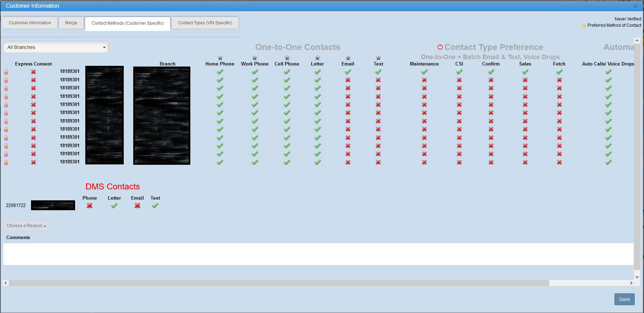
Task: Toggle first row Express Consent red X
Action: click(33, 72)
